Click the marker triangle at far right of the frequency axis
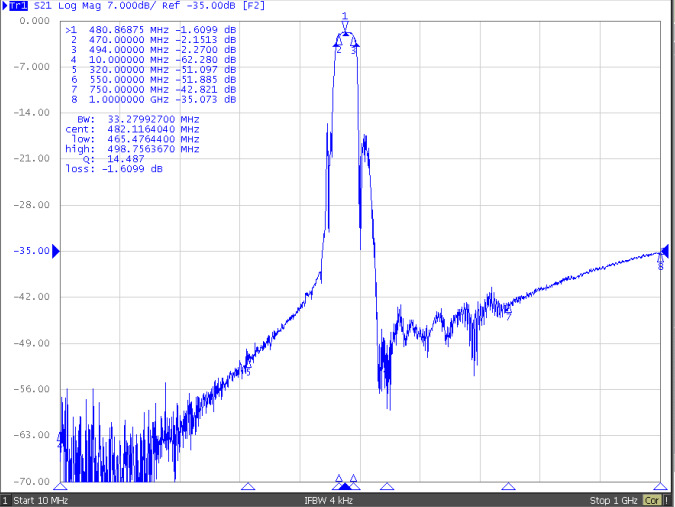This screenshot has width=675, height=507. [x=660, y=486]
